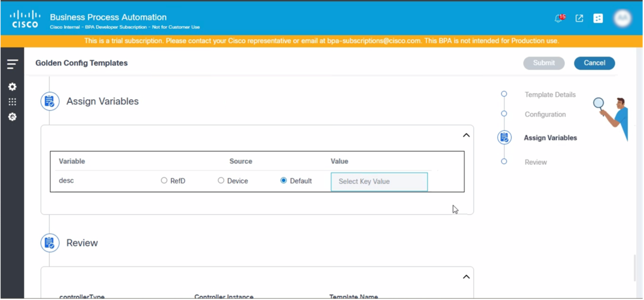Screen dimensions: 644x300
Task: Go to Review step
Action: pos(536,162)
